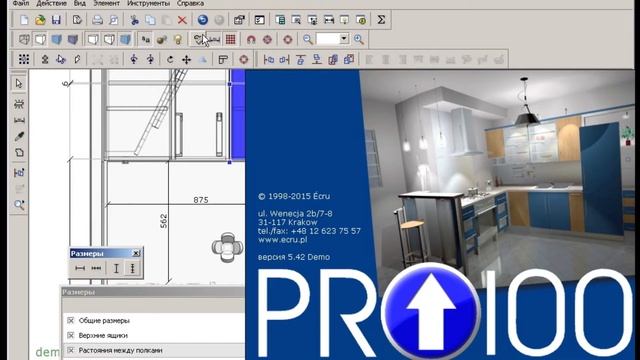640x360 pixels.
Task: Undo last action blue arrow icon
Action: (202, 20)
